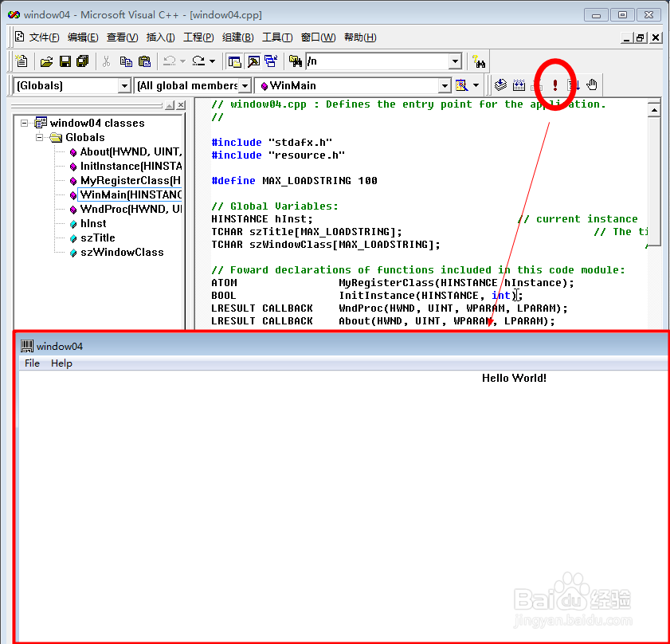Collapse the Globals tree node

[39, 137]
